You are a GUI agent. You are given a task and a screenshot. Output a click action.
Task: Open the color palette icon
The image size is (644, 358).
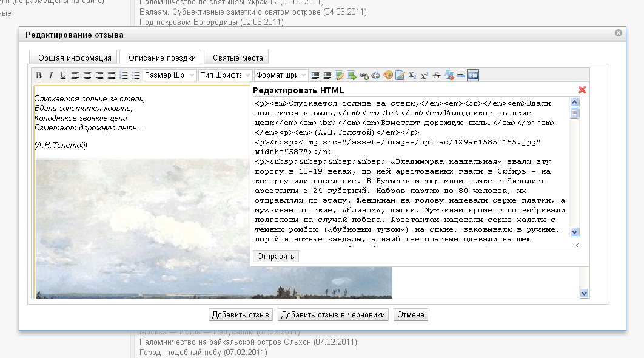tap(388, 76)
